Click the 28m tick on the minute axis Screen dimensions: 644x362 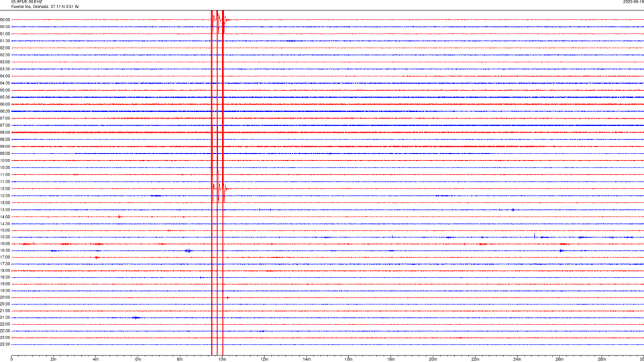click(602, 359)
